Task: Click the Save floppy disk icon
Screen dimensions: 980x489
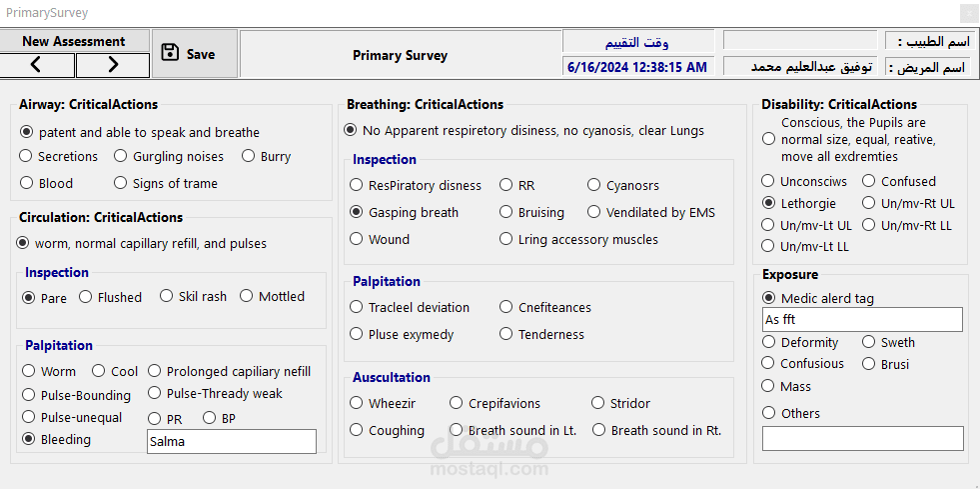Action: click(170, 53)
